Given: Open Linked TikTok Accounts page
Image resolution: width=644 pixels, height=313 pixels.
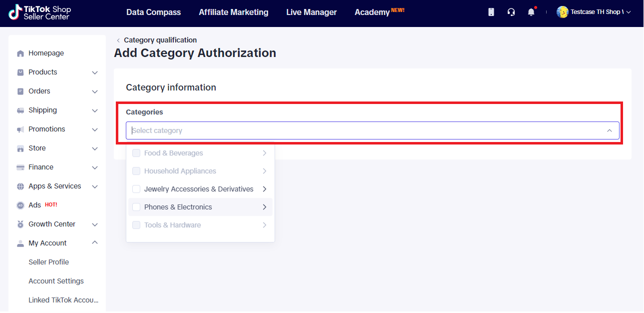Looking at the screenshot, I should pos(63,300).
